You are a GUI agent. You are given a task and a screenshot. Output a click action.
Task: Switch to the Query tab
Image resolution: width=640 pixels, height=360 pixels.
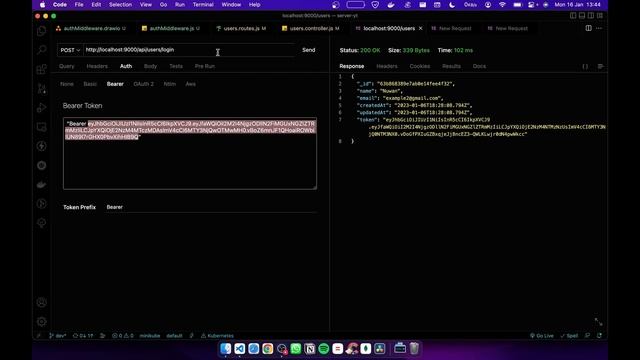click(67, 66)
